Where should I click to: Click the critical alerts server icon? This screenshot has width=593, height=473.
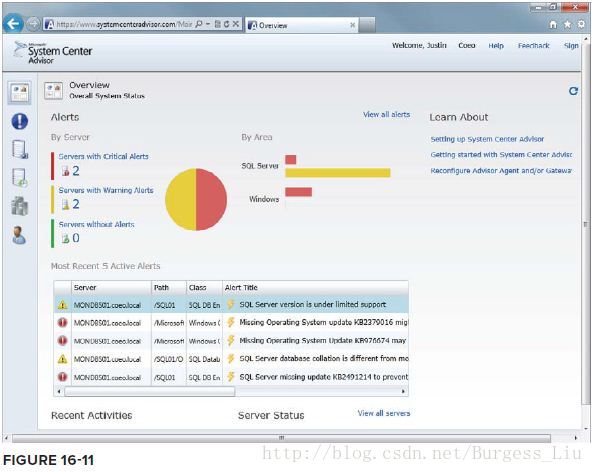(x=65, y=171)
